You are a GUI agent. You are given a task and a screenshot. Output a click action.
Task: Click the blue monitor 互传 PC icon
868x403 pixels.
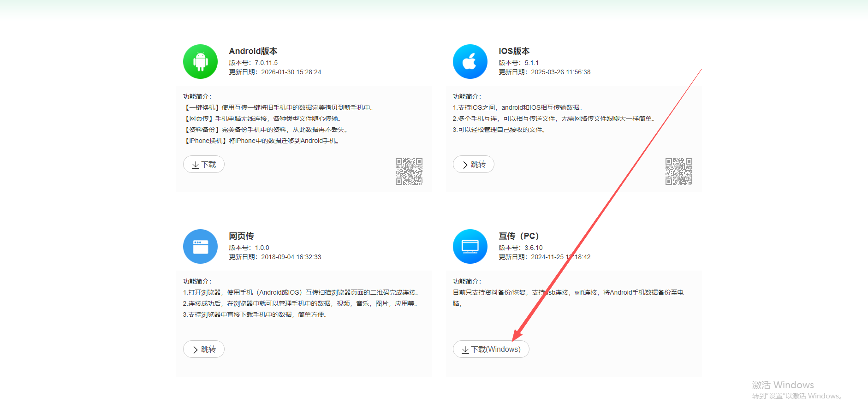(470, 246)
